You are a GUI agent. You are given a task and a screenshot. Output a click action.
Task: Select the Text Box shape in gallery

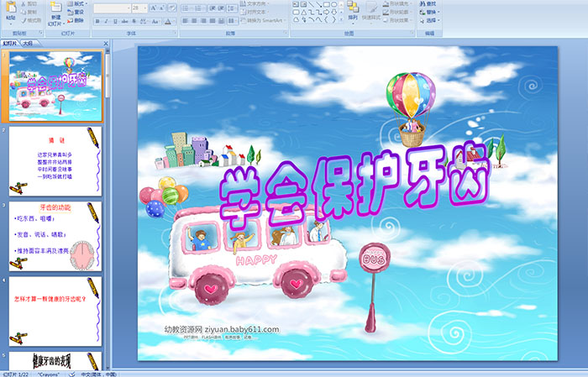(297, 4)
